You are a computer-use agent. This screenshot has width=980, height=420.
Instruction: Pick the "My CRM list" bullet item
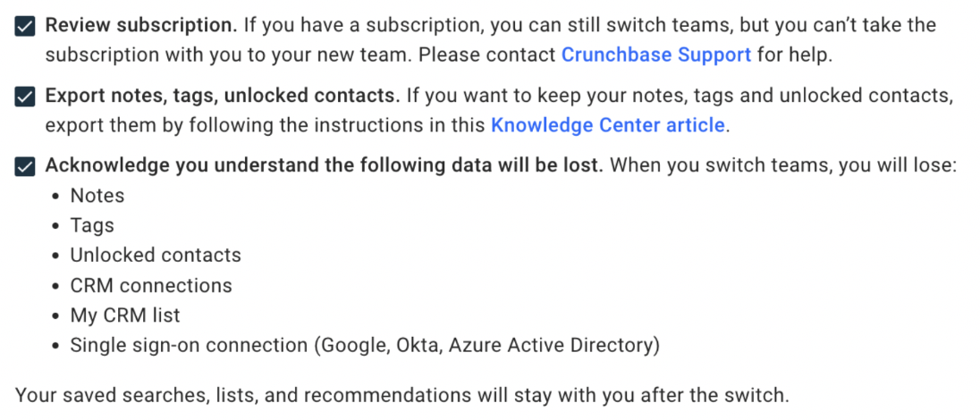(125, 315)
